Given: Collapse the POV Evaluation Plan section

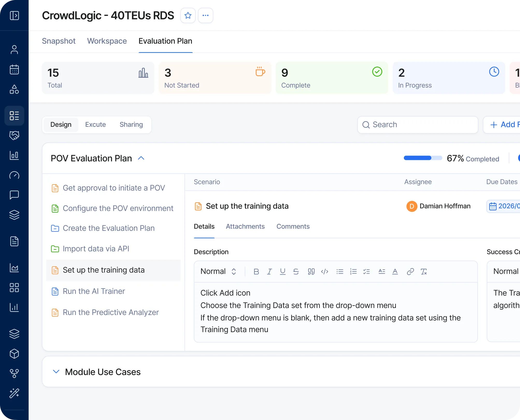Looking at the screenshot, I should point(141,158).
